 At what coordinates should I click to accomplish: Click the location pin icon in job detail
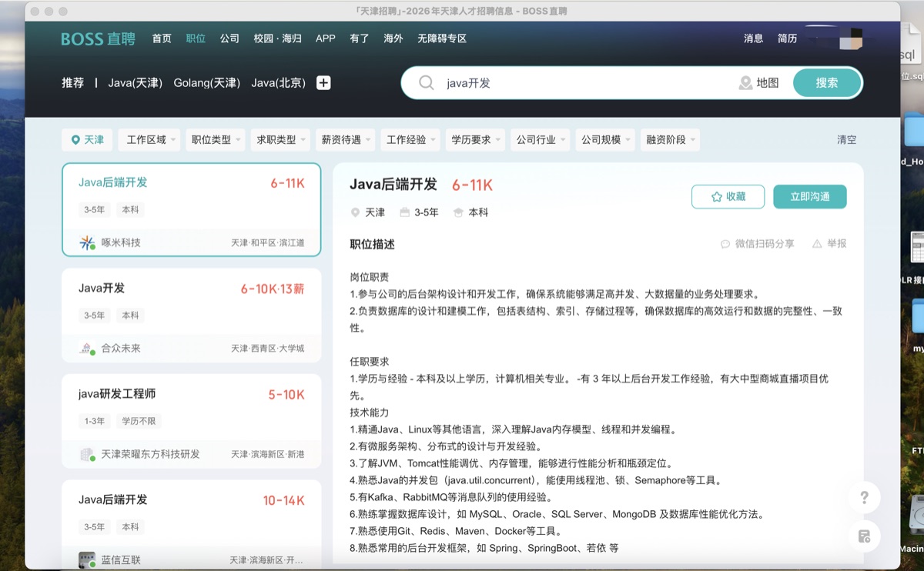click(355, 212)
